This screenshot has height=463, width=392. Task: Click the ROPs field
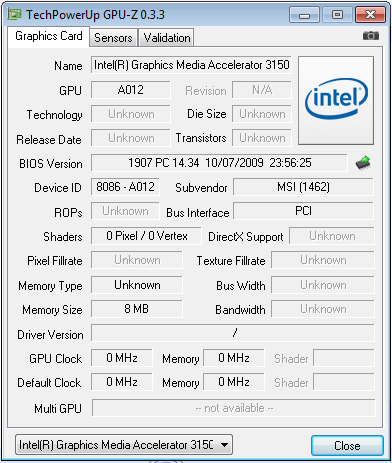pos(125,211)
